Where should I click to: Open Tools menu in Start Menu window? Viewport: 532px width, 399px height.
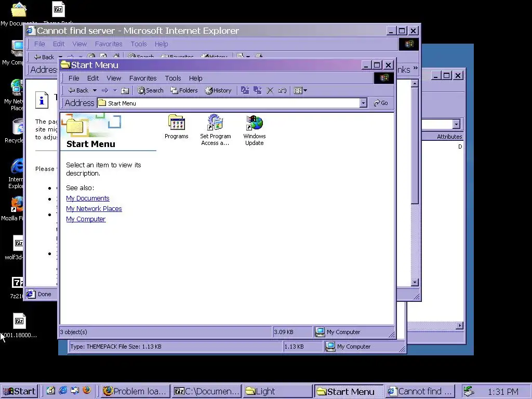(x=172, y=78)
